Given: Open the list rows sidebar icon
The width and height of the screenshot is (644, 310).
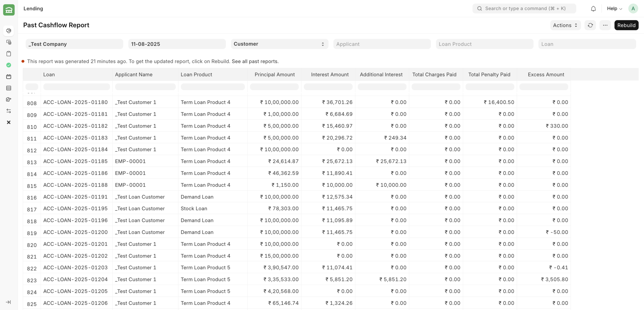Looking at the screenshot, I should pos(9,88).
